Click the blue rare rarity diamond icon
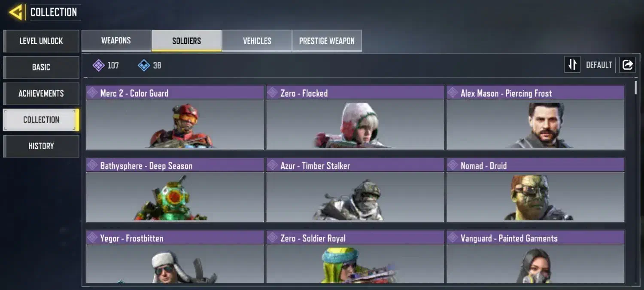The image size is (644, 290). pos(144,65)
